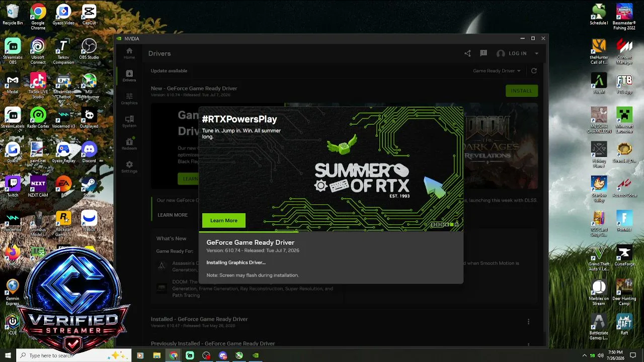Click the "What's New" heading
The height and width of the screenshot is (362, 644).
[x=171, y=238]
